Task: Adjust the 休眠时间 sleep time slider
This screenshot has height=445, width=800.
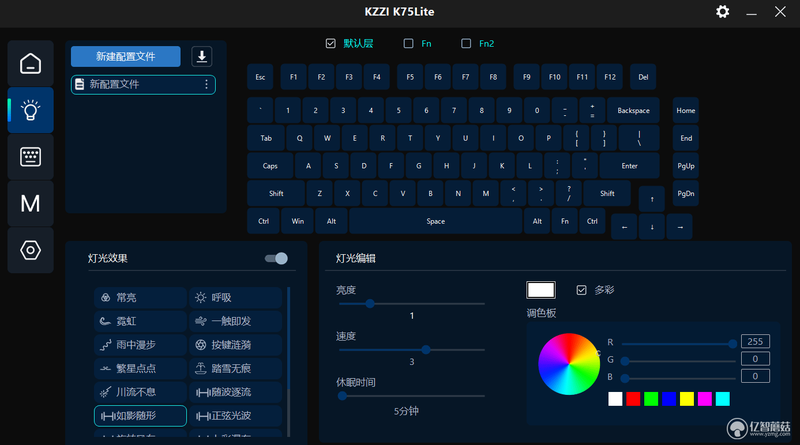Action: 412,395
